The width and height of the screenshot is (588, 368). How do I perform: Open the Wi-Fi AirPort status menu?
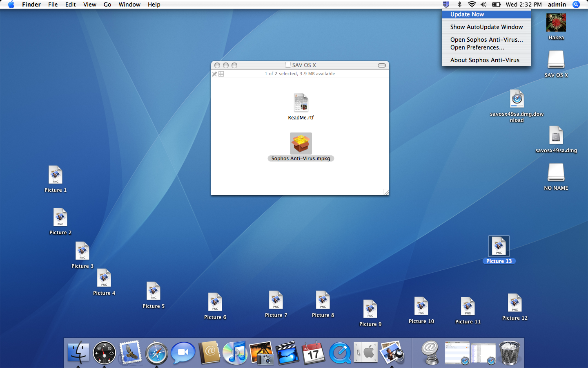[472, 4]
